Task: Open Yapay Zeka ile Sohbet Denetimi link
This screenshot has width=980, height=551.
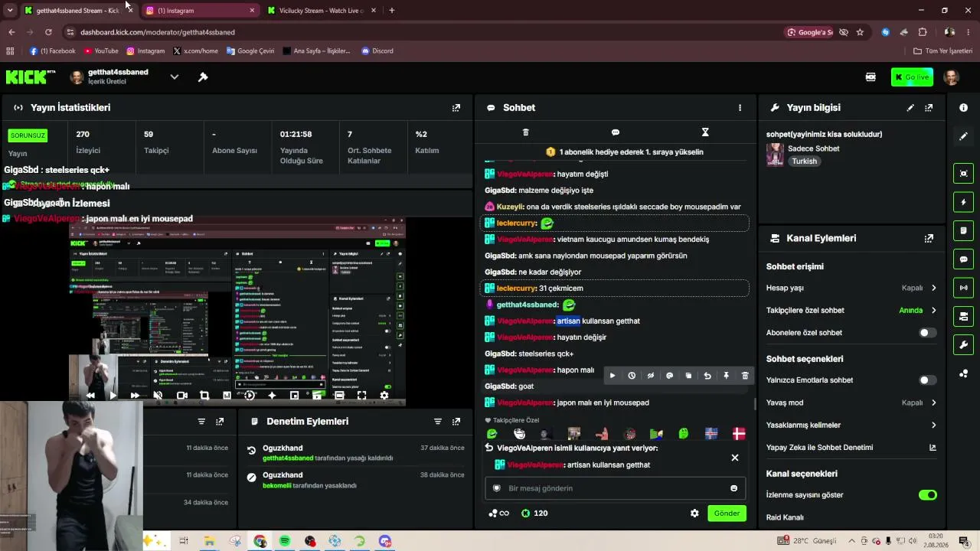Action: [933, 448]
